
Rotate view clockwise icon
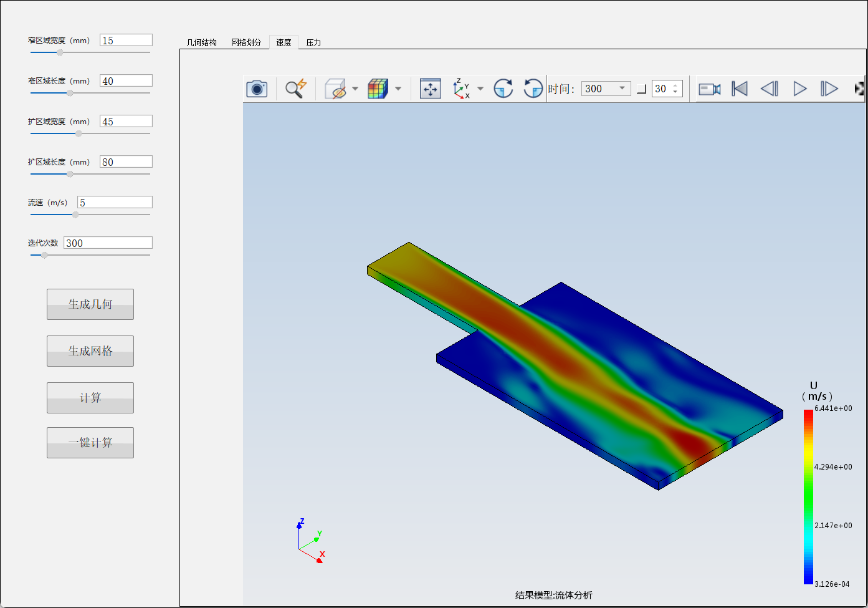click(503, 89)
